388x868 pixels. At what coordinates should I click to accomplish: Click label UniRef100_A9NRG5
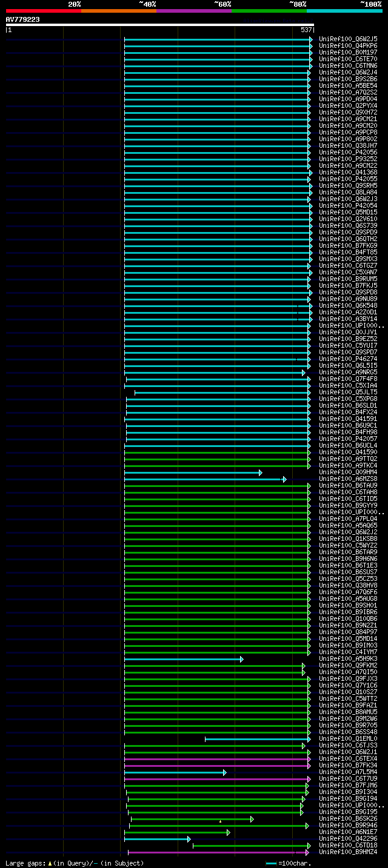point(348,372)
